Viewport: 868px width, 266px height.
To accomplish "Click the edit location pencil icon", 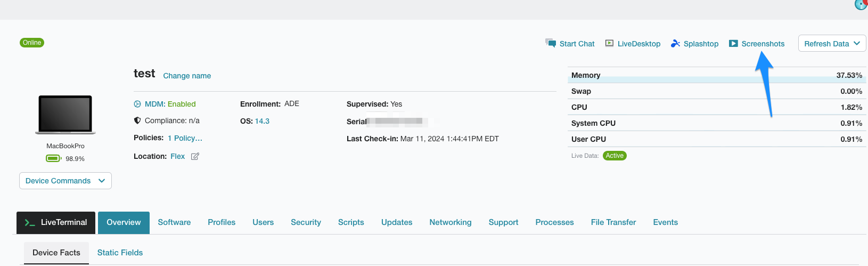I will coord(195,156).
